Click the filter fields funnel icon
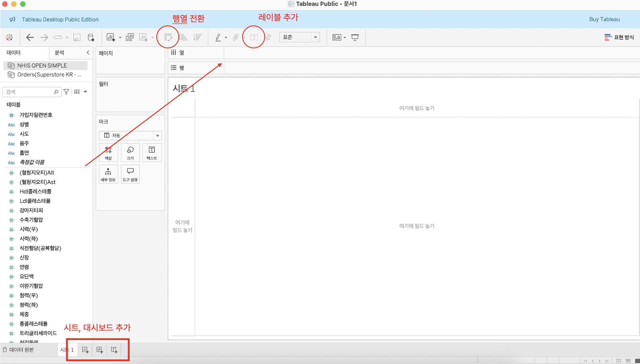The width and height of the screenshot is (640, 364). pyautogui.click(x=66, y=92)
